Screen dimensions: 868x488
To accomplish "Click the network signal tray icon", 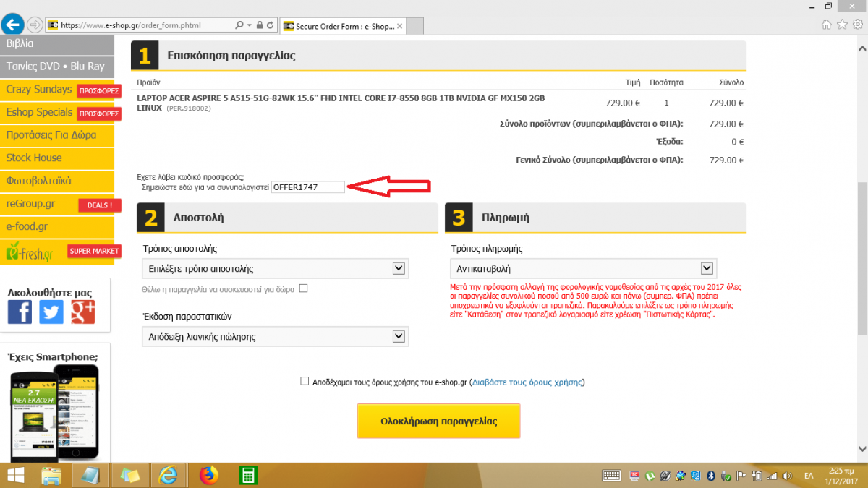I will (772, 475).
